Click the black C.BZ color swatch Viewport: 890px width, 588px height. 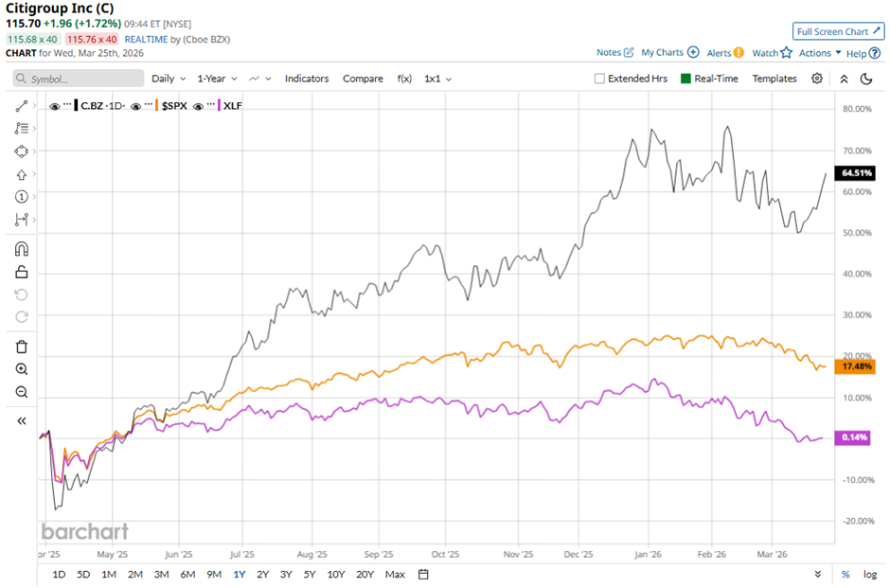tap(76, 105)
